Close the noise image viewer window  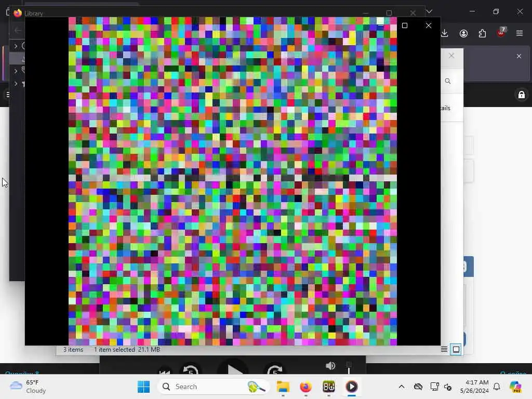pyautogui.click(x=429, y=25)
